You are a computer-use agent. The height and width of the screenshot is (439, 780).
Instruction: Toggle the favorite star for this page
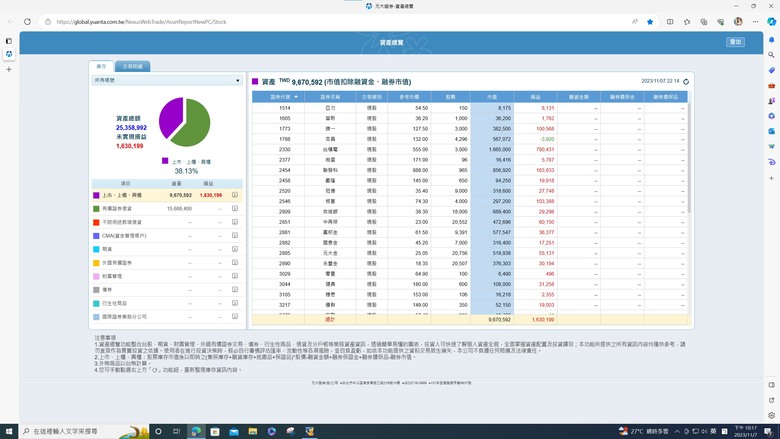(650, 22)
